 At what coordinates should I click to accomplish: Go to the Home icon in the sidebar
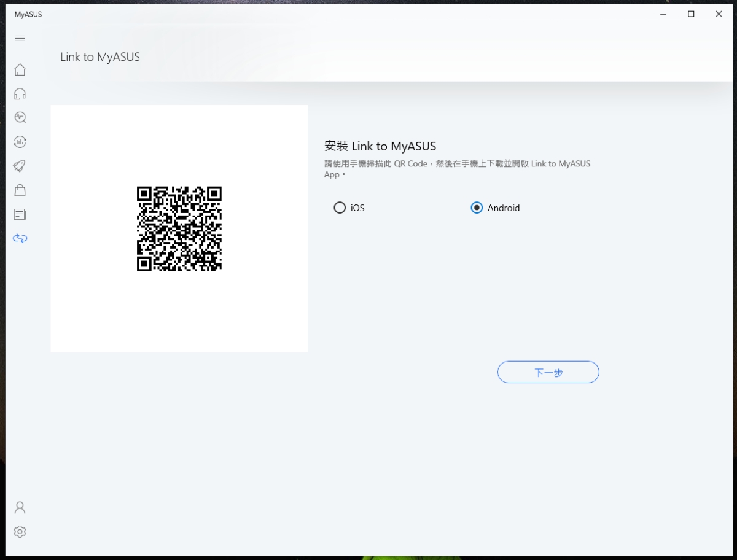(20, 69)
